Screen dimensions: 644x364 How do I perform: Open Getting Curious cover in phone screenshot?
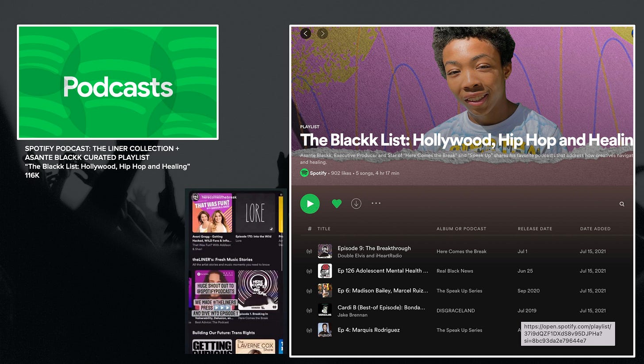click(x=212, y=347)
